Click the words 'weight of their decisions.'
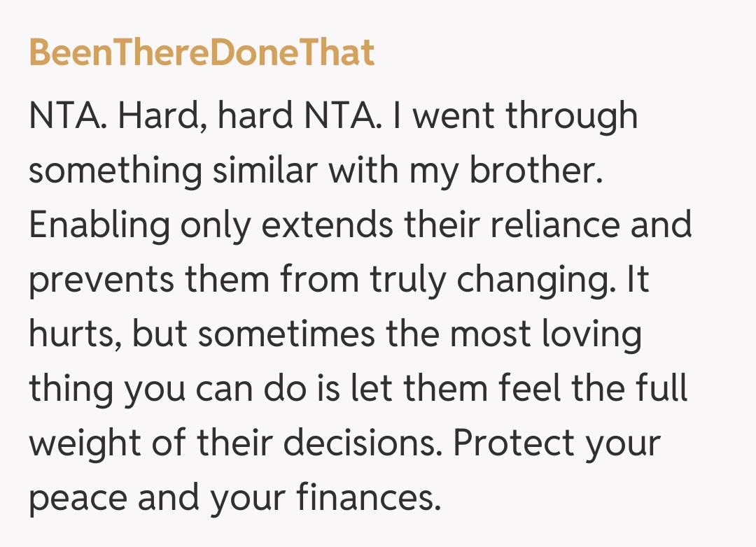Screen dimensions: 756x547 click(x=235, y=443)
